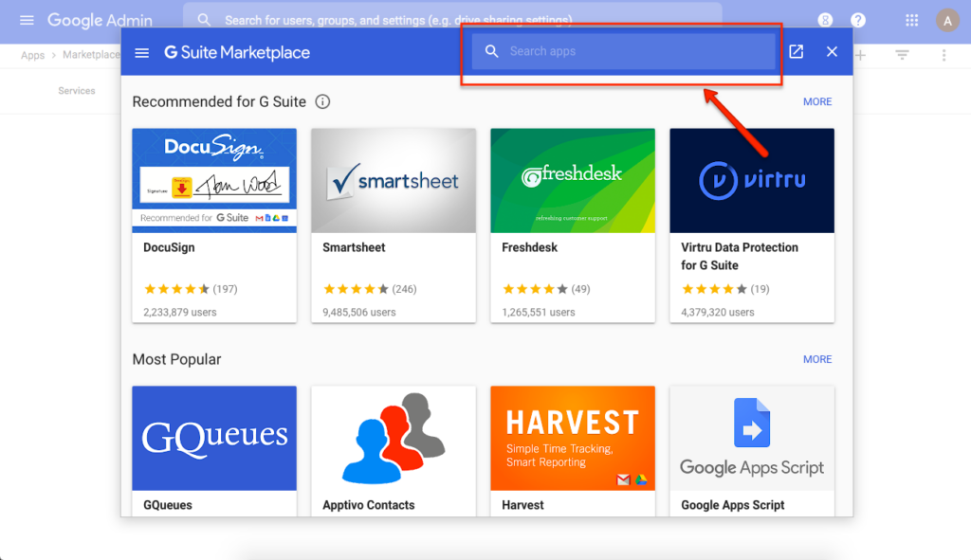Click the Google Apps Script title
The width and height of the screenshot is (971, 560).
click(733, 505)
